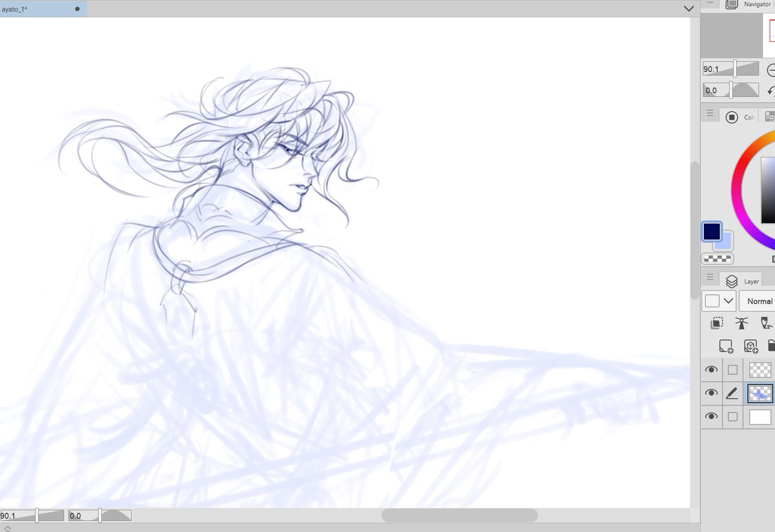Hide the sketch layer with blue drawing
This screenshot has height=532, width=775.
coord(711,393)
